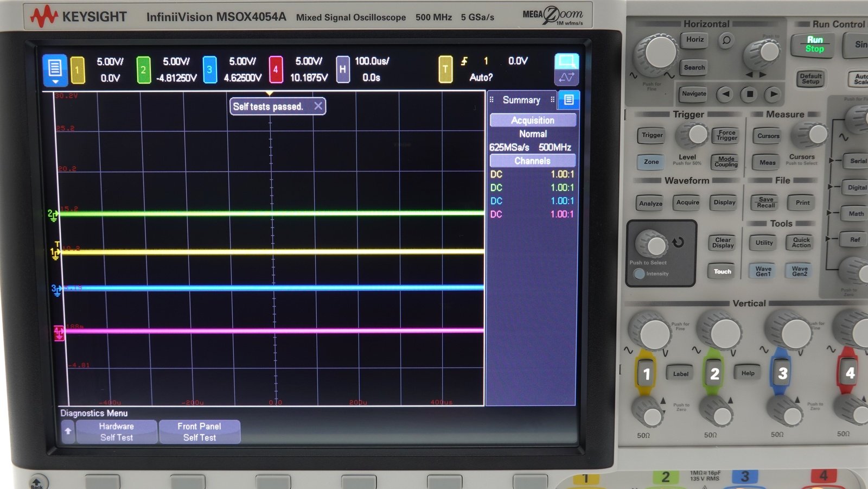
Task: Click the Back key below the screen
Action: [37, 482]
